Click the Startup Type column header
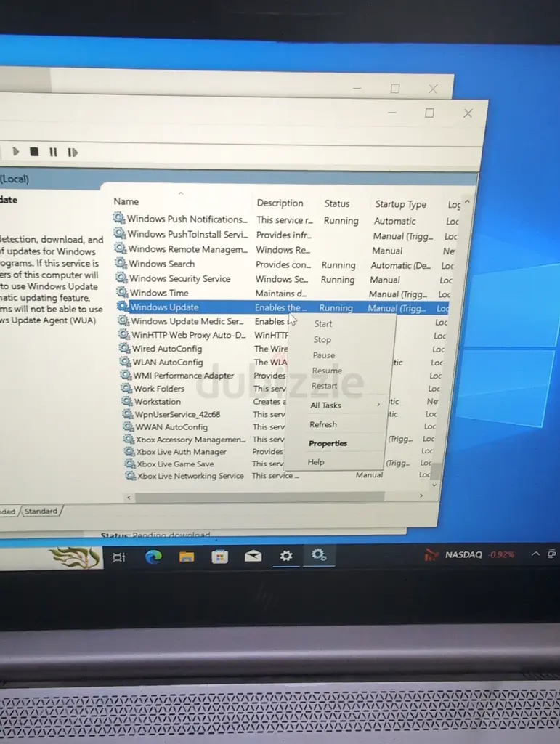Screen dimensions: 560x744 [401, 204]
